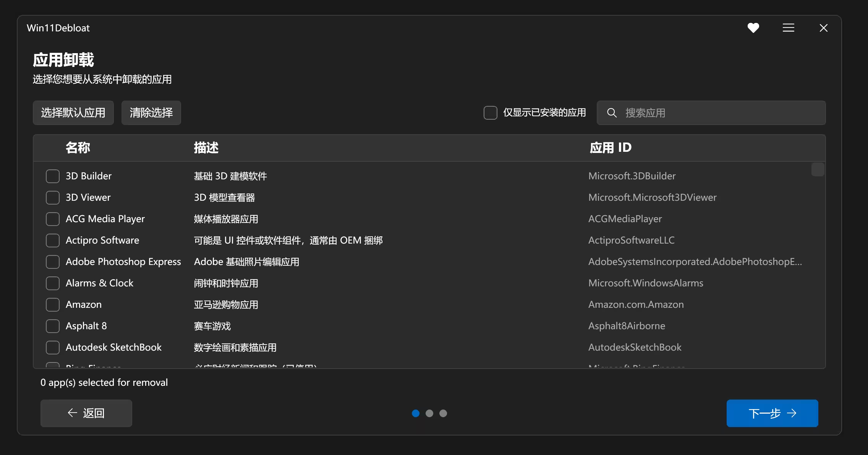868x455 pixels.
Task: Click the heart (support/donate) icon
Action: click(753, 28)
